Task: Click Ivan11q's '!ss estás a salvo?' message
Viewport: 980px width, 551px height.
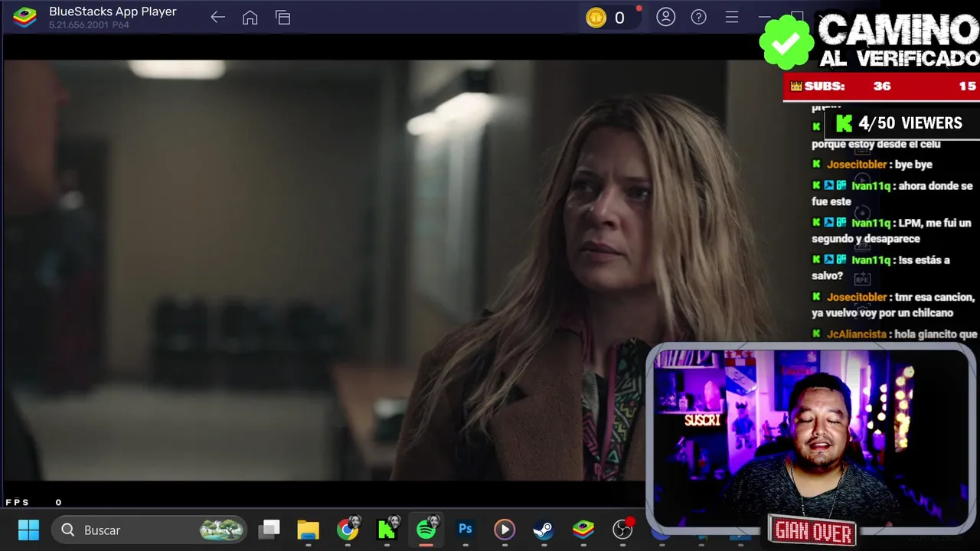Action: click(880, 268)
